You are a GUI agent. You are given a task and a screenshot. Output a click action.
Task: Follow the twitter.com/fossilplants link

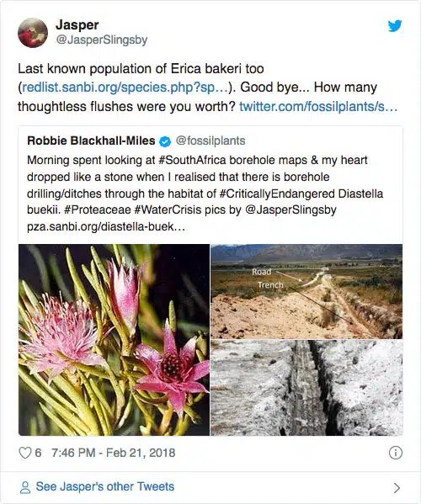318,106
